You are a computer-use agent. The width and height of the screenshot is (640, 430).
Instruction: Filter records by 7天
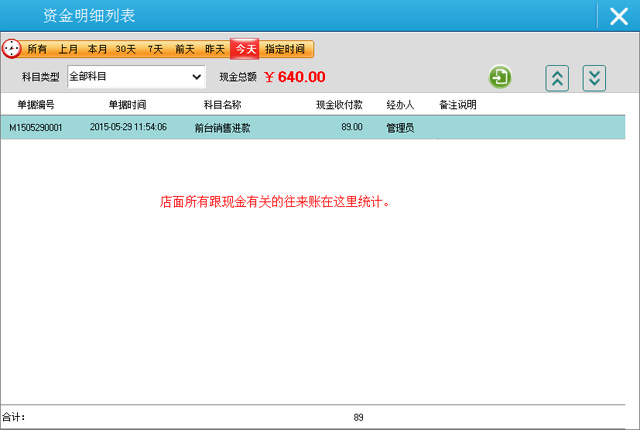tap(156, 49)
